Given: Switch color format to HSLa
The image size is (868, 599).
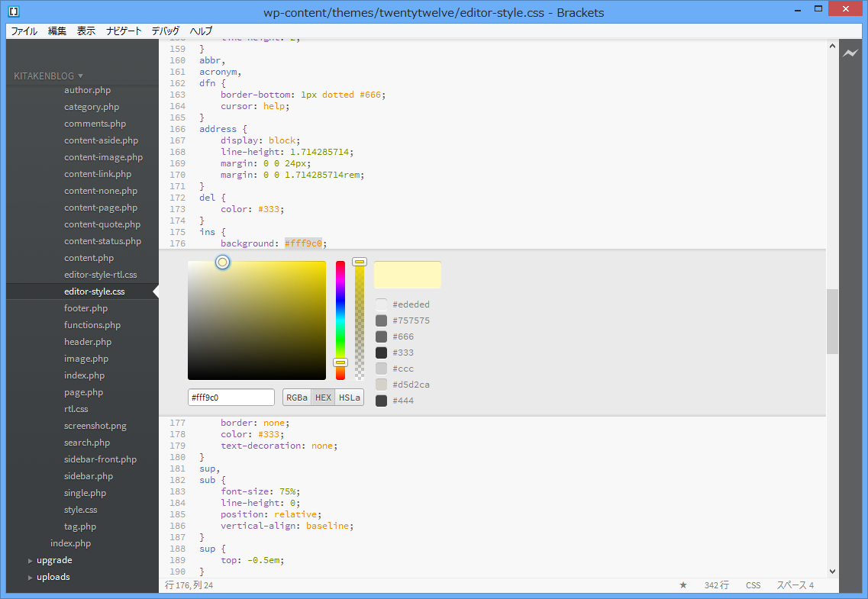Looking at the screenshot, I should (349, 398).
